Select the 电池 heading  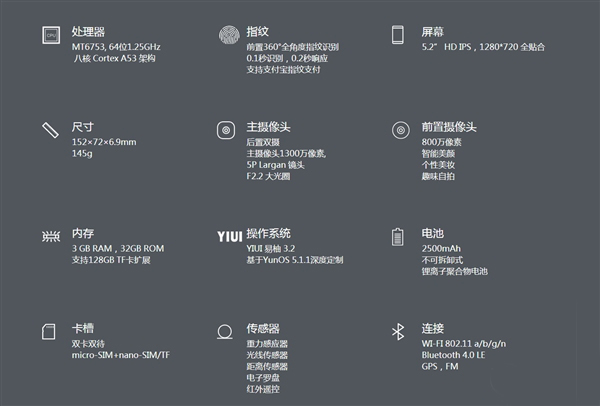pyautogui.click(x=433, y=233)
